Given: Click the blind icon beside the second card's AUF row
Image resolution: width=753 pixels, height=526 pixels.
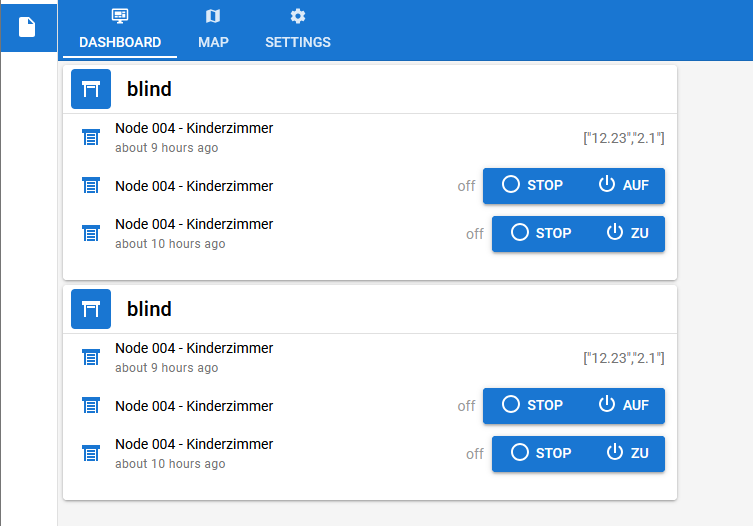Looking at the screenshot, I should [x=91, y=406].
